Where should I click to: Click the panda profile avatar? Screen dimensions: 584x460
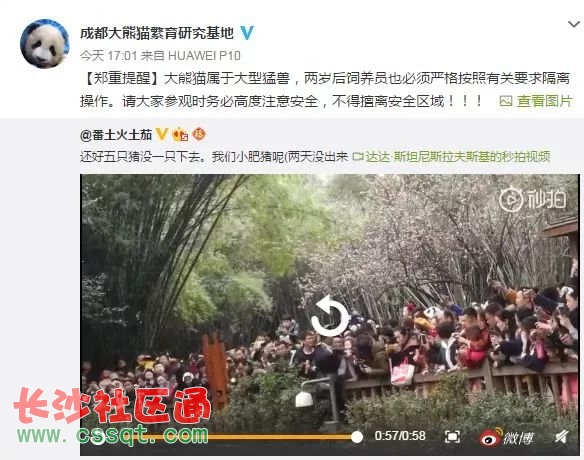click(x=45, y=44)
